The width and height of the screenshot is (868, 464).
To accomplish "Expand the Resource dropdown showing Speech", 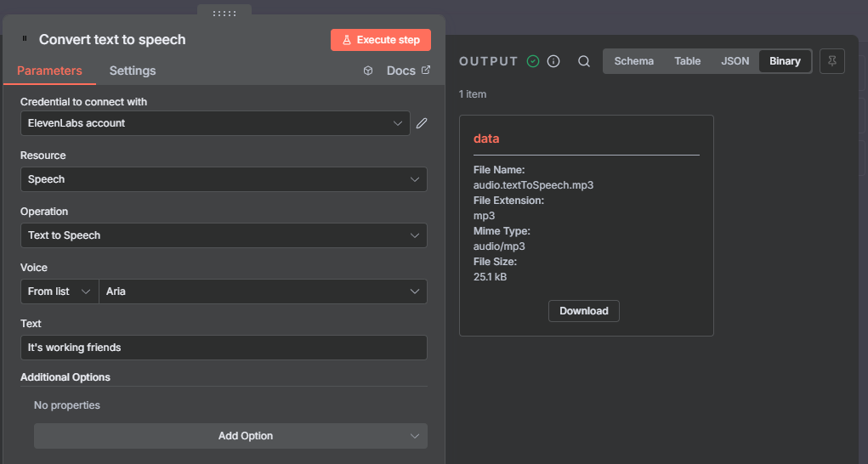I will [x=224, y=179].
